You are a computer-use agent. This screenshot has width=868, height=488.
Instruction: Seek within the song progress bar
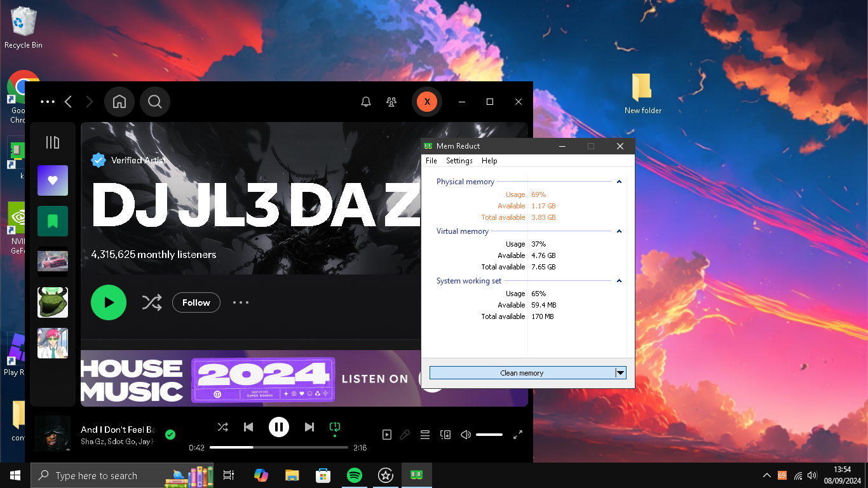click(279, 447)
